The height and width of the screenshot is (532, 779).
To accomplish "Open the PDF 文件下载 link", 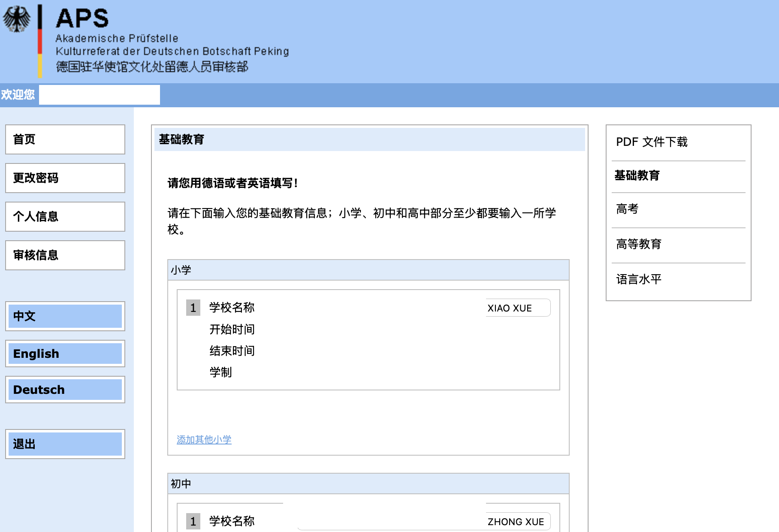I will (x=651, y=142).
